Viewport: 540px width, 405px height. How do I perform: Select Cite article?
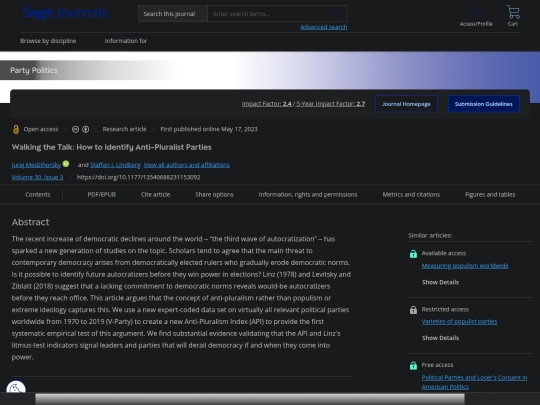tap(155, 195)
